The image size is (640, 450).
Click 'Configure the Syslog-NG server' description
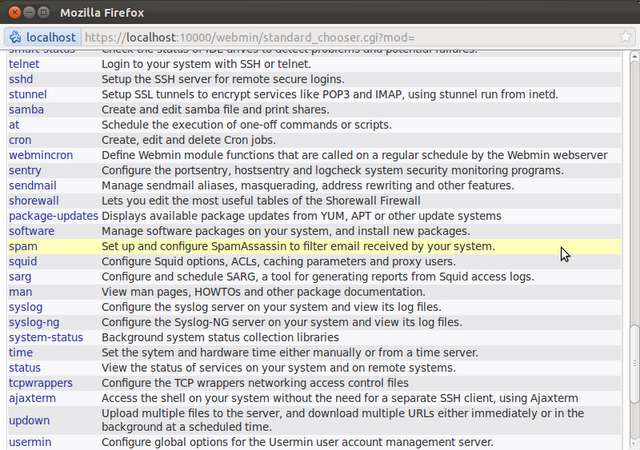[x=282, y=322]
